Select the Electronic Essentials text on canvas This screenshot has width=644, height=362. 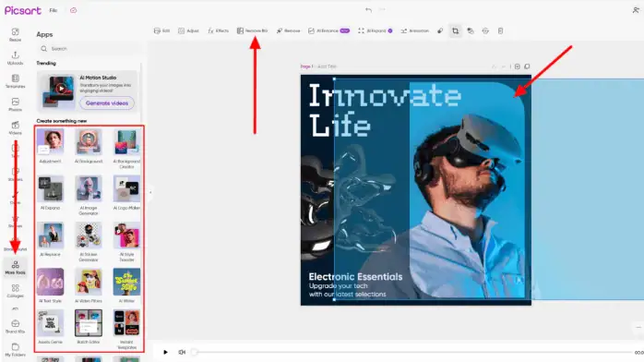356,276
